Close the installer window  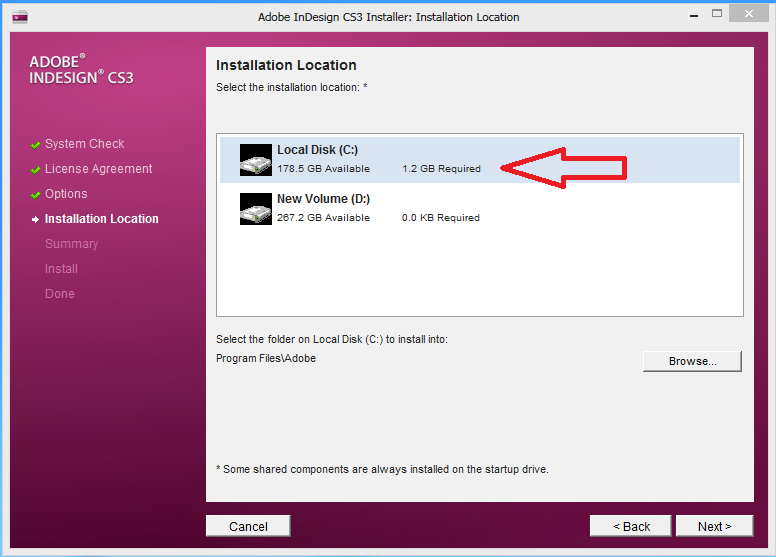[x=749, y=14]
